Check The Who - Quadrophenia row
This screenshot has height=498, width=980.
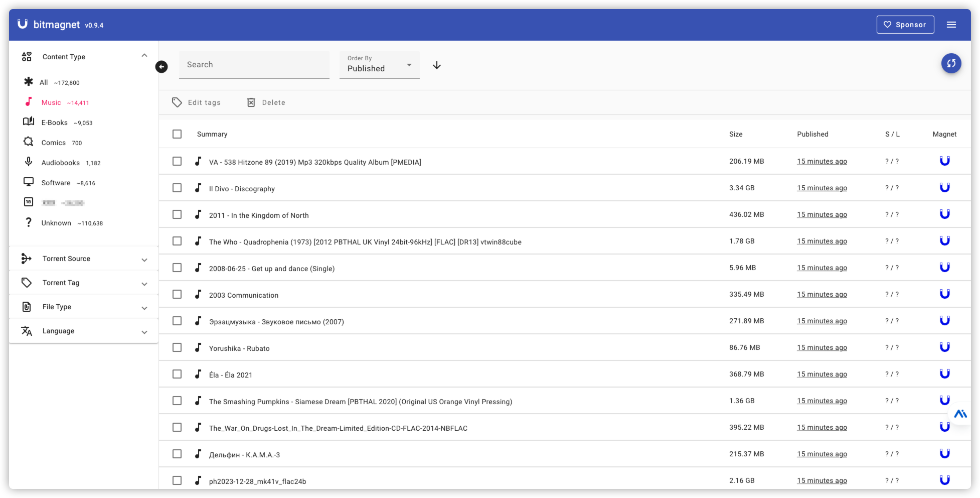pyautogui.click(x=177, y=241)
